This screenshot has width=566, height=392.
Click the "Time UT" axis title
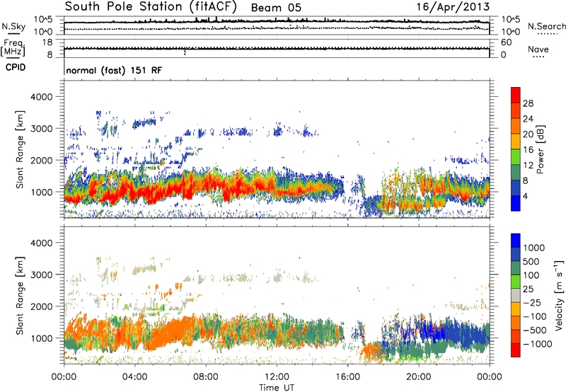277,388
